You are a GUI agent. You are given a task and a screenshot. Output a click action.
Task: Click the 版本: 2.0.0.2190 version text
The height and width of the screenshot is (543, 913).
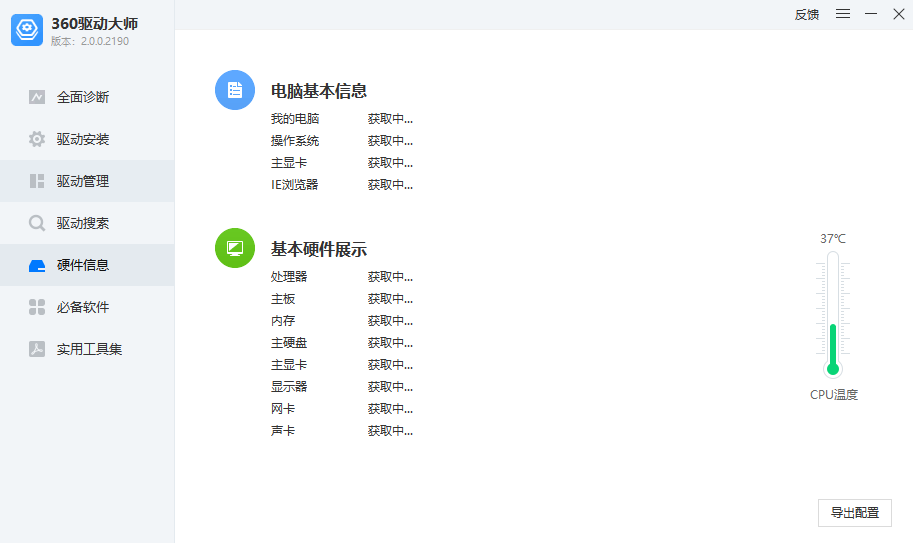(90, 41)
